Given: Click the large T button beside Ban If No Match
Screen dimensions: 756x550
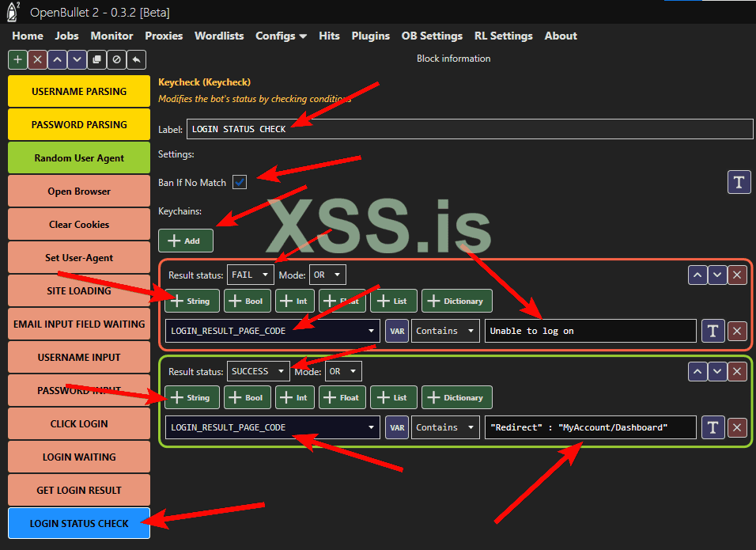Looking at the screenshot, I should point(739,182).
